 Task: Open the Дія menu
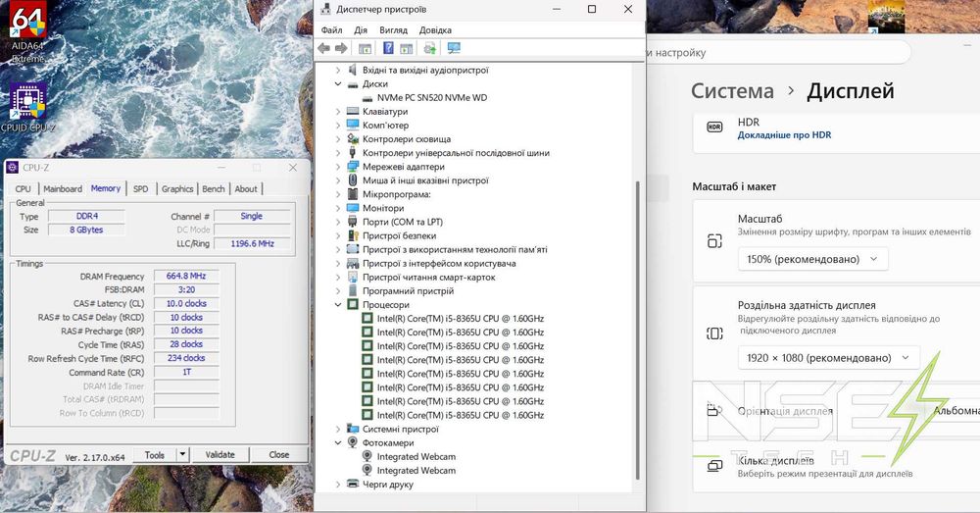[361, 30]
